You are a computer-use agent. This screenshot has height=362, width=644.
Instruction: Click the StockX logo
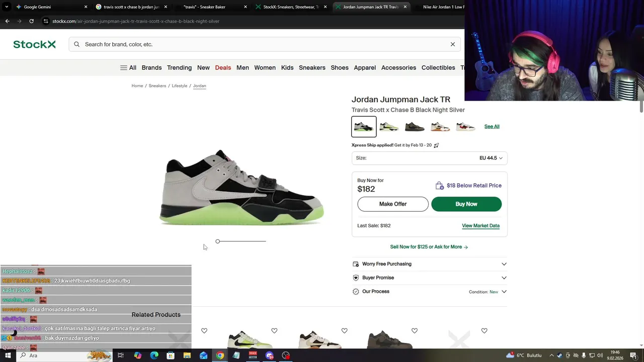coord(34,44)
